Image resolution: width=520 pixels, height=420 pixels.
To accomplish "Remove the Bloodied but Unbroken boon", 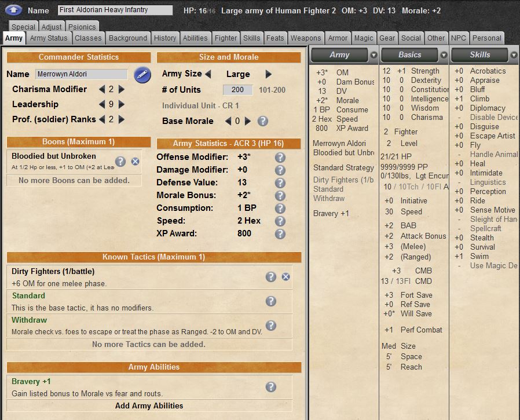I will [136, 162].
